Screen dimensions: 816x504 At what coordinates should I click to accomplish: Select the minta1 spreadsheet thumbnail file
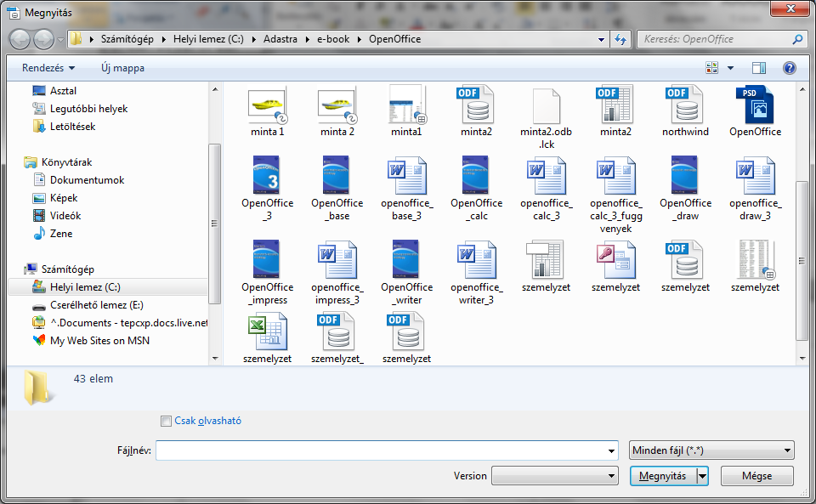point(406,111)
